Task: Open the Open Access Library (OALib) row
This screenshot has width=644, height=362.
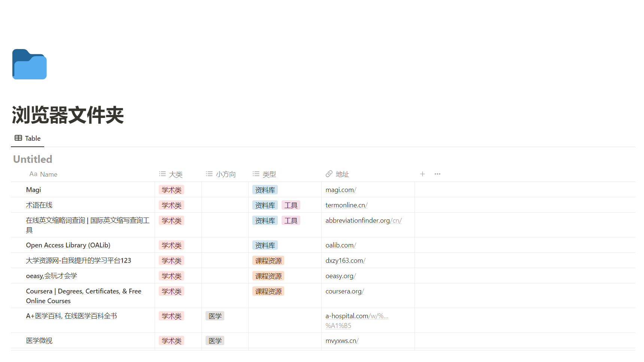Action: 68,245
